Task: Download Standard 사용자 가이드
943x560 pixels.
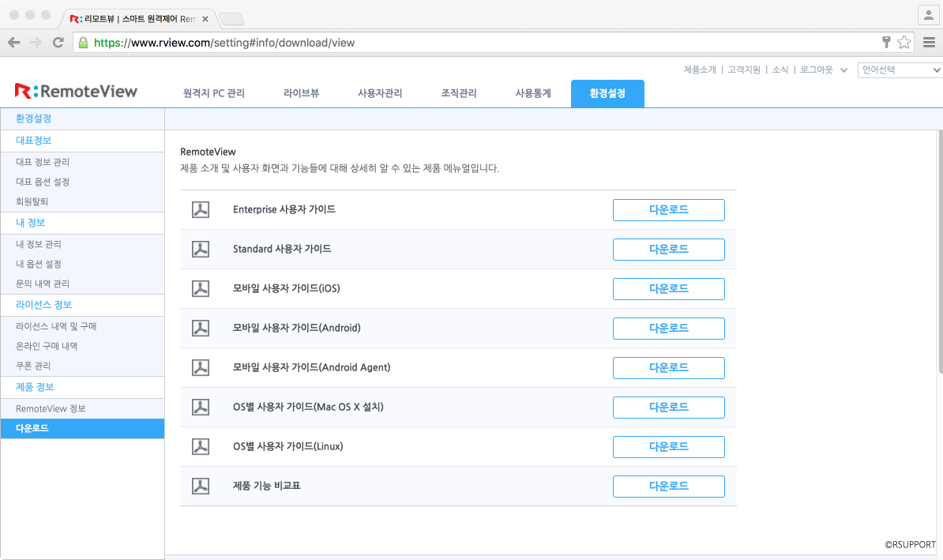Action: [669, 250]
